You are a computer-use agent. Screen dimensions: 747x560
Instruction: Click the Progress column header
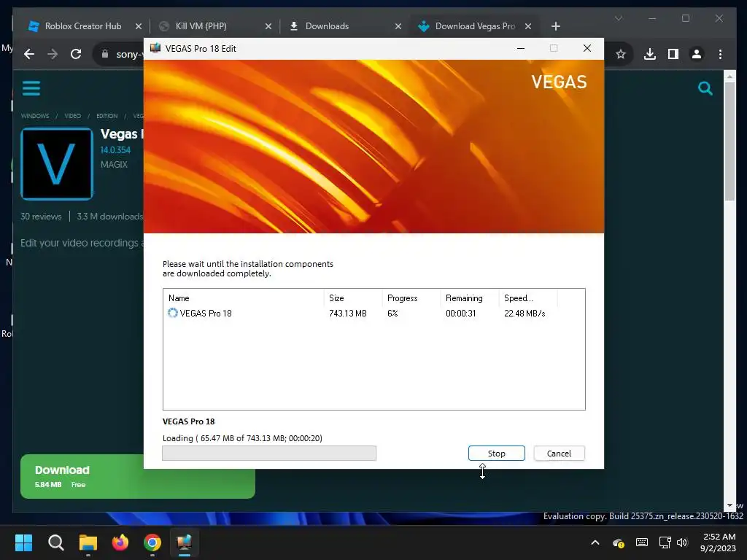click(x=402, y=298)
